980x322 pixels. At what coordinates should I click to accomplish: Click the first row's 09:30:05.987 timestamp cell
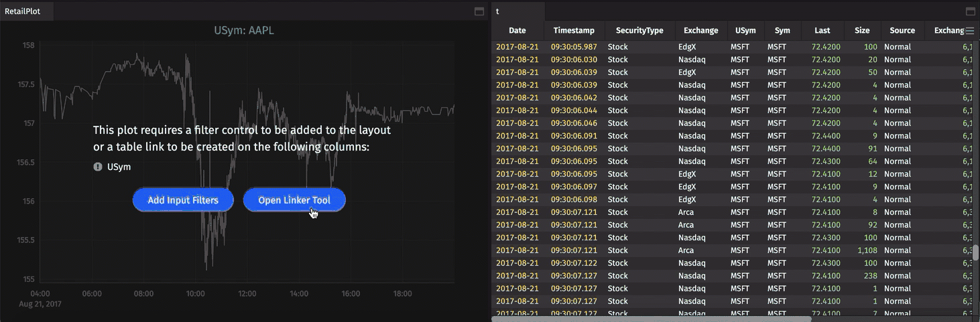574,47
